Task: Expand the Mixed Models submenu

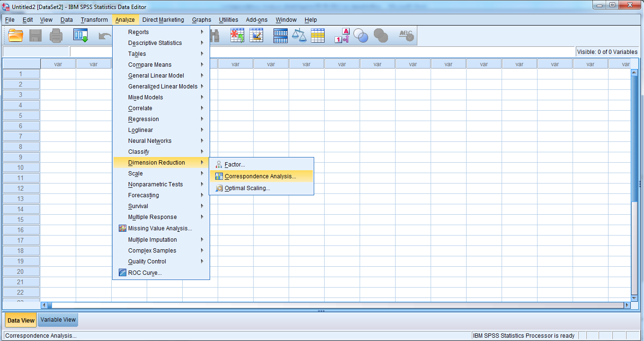Action: click(161, 97)
